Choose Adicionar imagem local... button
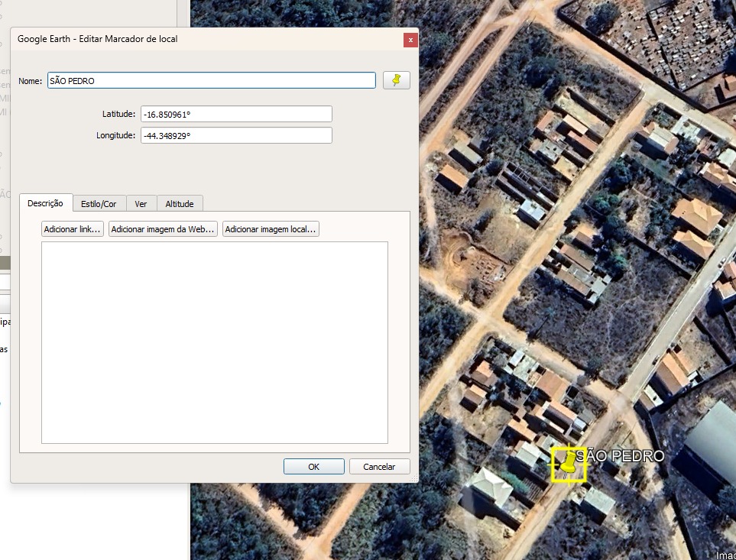 (x=271, y=229)
